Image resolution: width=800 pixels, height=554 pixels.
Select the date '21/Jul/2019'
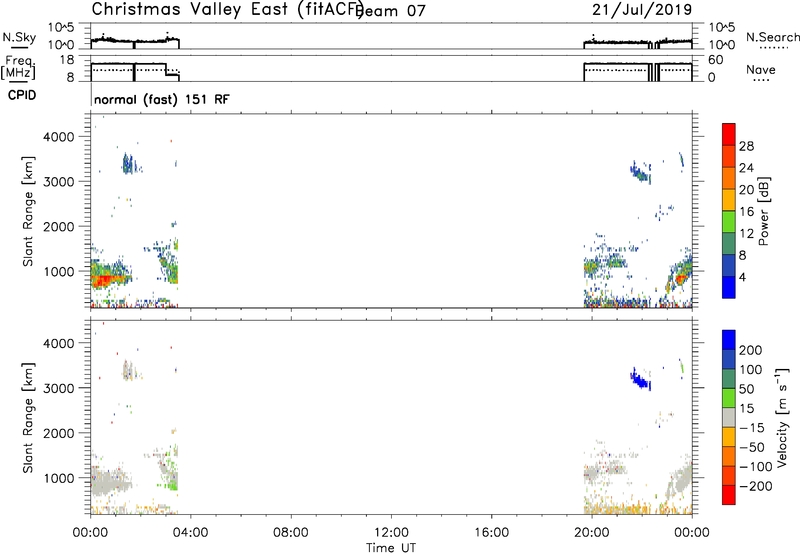[x=642, y=10]
